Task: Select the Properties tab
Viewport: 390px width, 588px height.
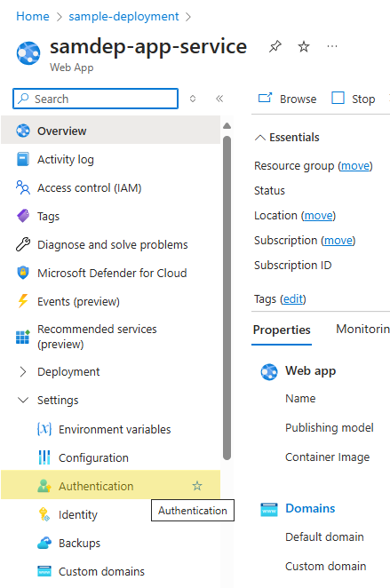Action: pos(282,330)
